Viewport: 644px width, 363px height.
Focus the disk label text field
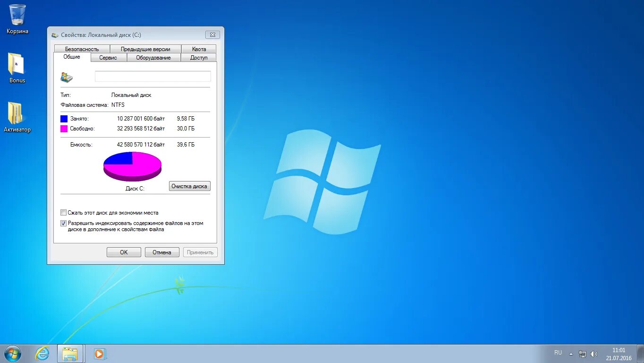pyautogui.click(x=153, y=77)
